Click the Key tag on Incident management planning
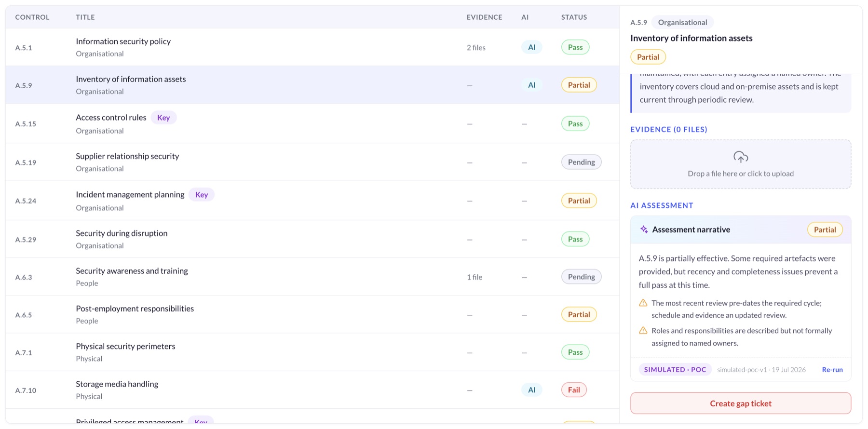This screenshot has width=868, height=429. coord(202,195)
